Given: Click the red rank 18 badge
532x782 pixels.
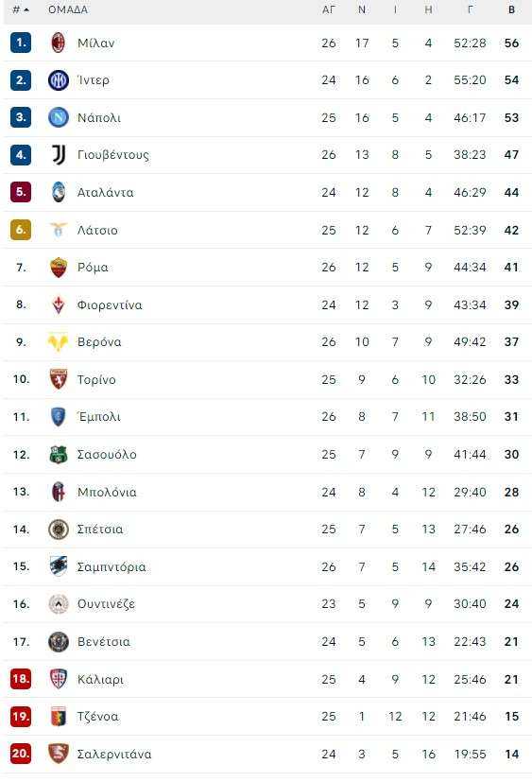Looking at the screenshot, I should (x=21, y=679).
